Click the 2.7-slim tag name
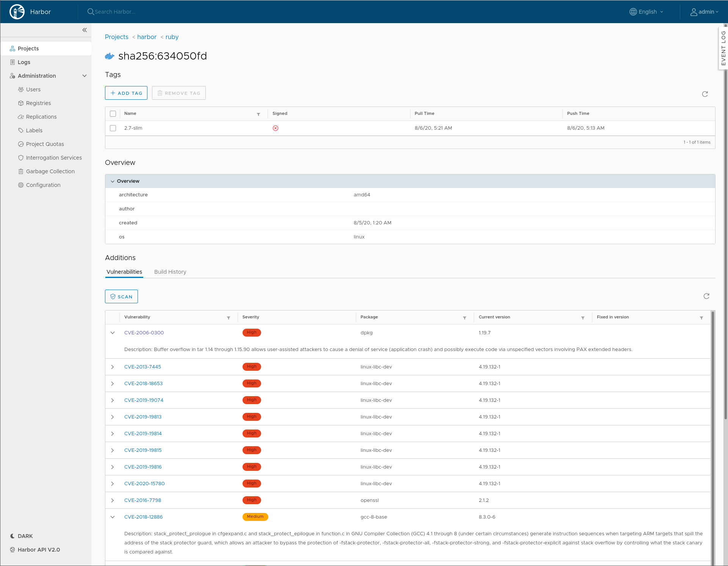The width and height of the screenshot is (728, 566). pos(133,128)
